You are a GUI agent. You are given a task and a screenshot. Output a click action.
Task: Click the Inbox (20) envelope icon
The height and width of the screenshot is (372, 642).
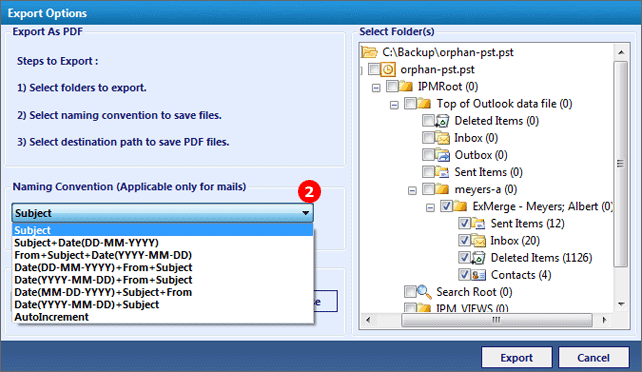click(x=478, y=241)
